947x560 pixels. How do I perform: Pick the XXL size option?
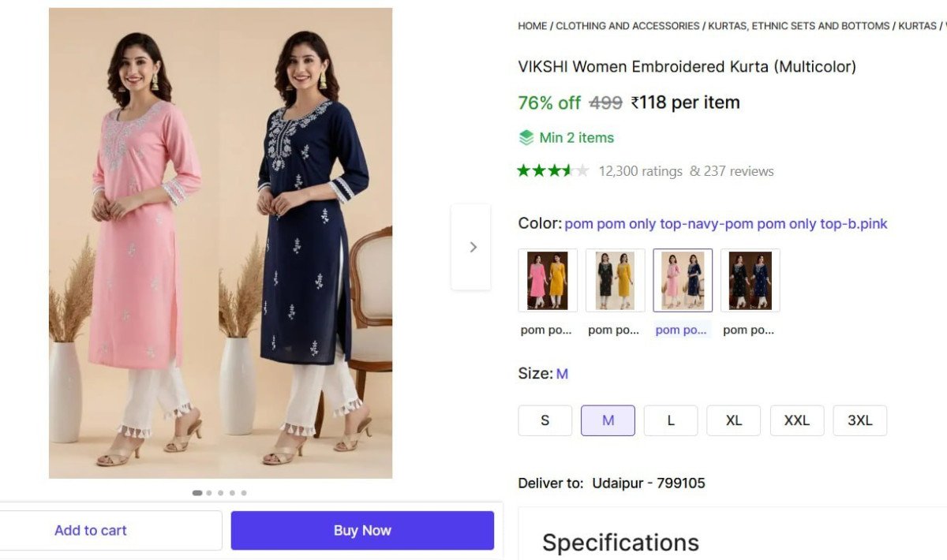coord(797,420)
